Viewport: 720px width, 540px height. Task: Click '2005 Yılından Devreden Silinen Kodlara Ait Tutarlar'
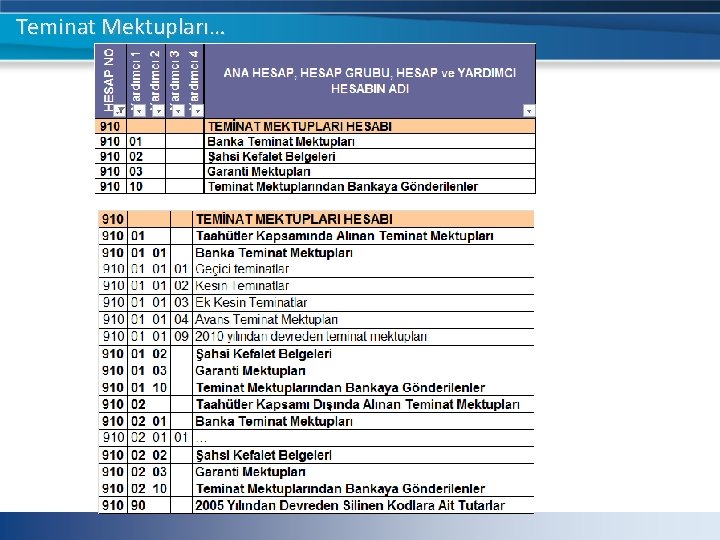pos(350,506)
